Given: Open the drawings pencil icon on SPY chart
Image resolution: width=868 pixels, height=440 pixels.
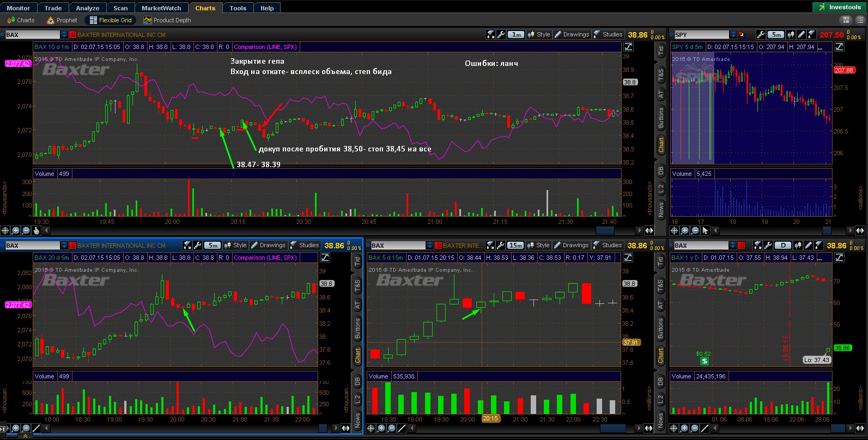Looking at the screenshot, I should pyautogui.click(x=802, y=34).
